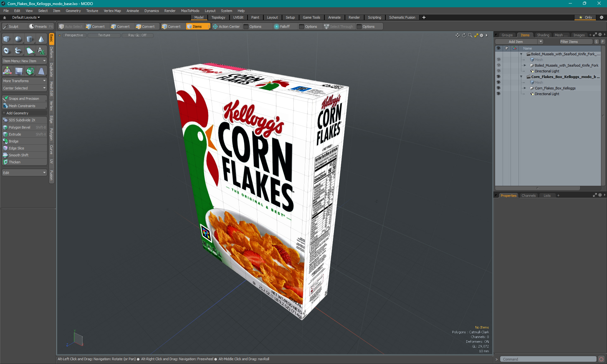The height and width of the screenshot is (364, 607).
Task: Select the sphere primitive tool
Action: (18, 39)
